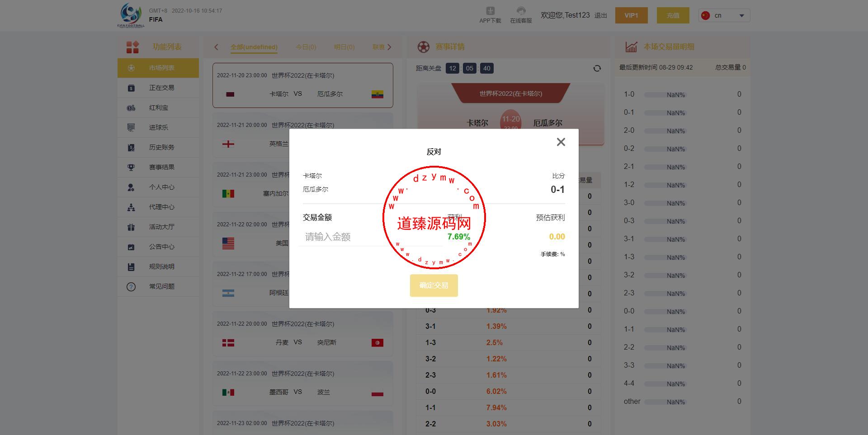Select score 2-2 row at 3.03%

point(509,424)
